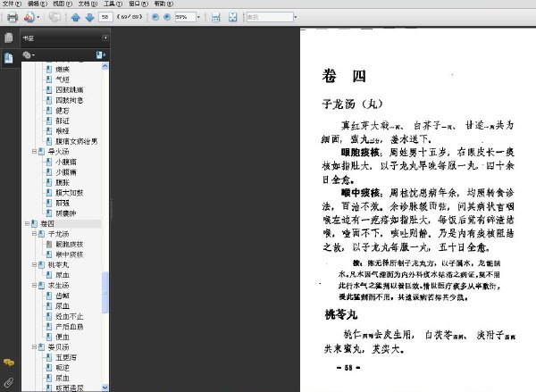Select the 眼胞痰核 bookmark
The image size is (536, 392).
tap(70, 245)
